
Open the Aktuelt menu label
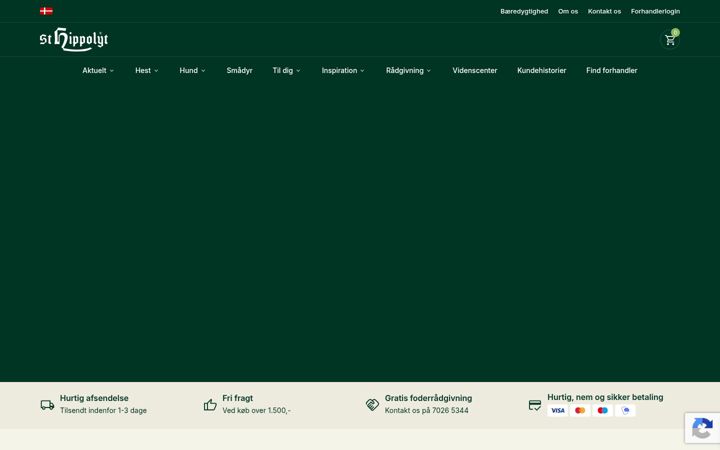click(x=94, y=70)
